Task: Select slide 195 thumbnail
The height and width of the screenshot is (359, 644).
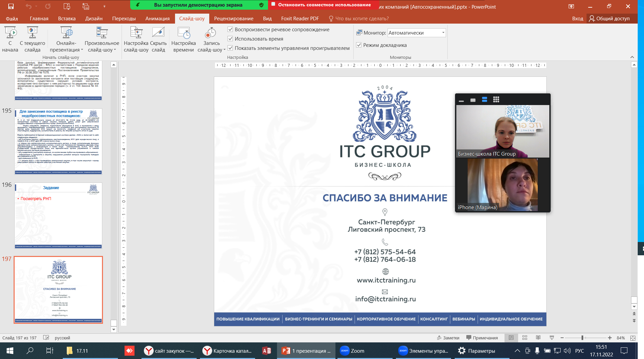Action: pyautogui.click(x=58, y=142)
